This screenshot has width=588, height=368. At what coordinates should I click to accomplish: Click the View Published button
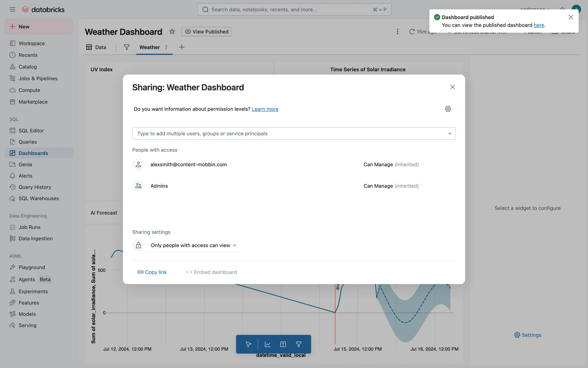[207, 32]
